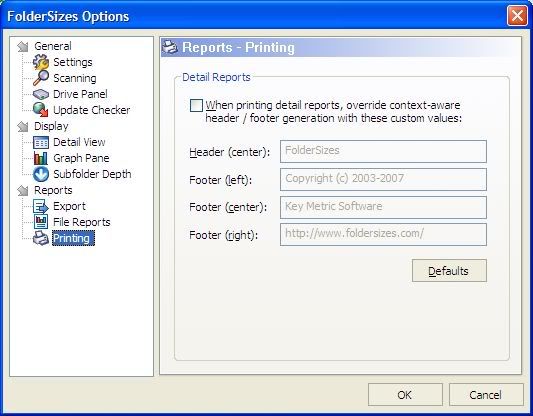The width and height of the screenshot is (533, 416).
Task: Open the Update Checker options page
Action: (92, 110)
